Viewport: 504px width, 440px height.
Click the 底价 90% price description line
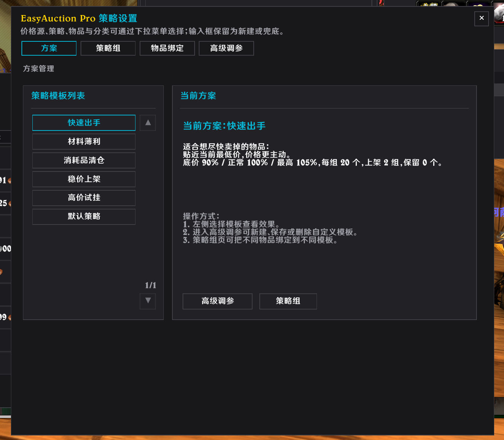312,162
